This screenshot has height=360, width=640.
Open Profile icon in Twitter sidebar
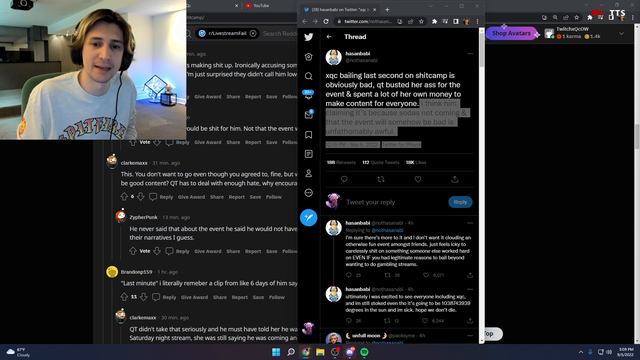pyautogui.click(x=309, y=173)
